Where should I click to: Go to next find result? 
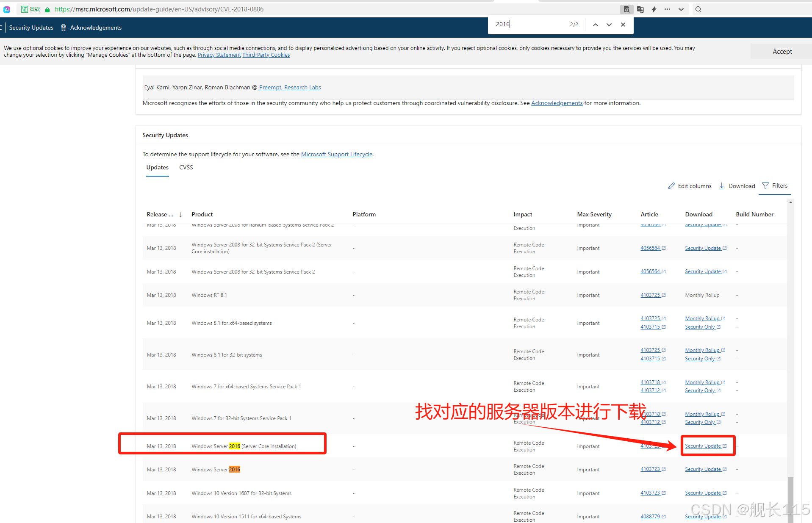point(609,25)
